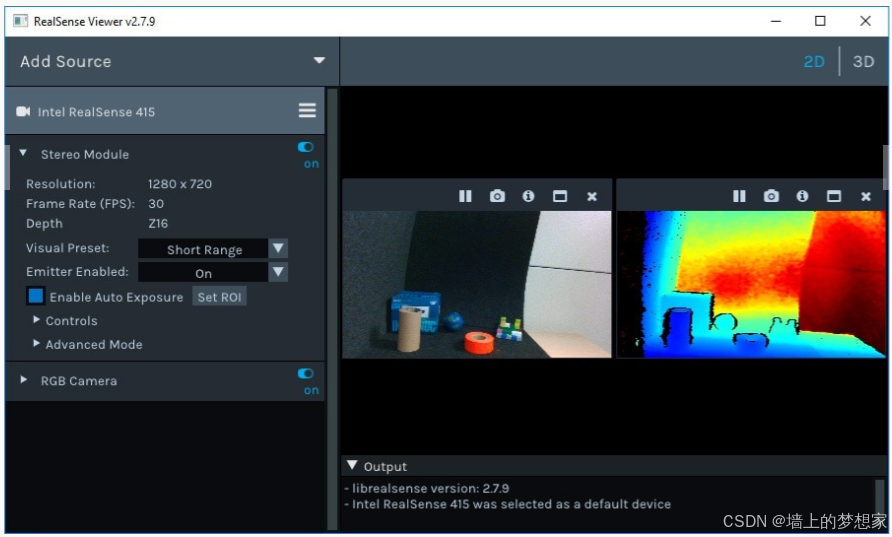Show info overlay for RGB stream

[528, 196]
